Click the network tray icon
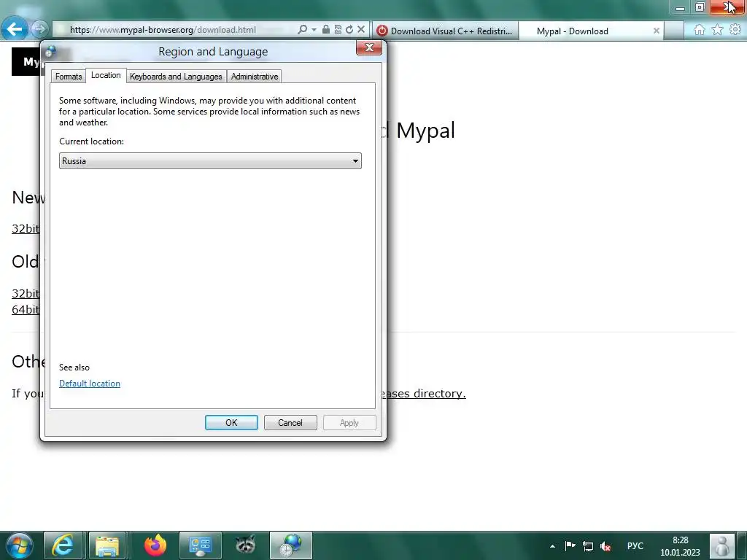 coord(588,546)
